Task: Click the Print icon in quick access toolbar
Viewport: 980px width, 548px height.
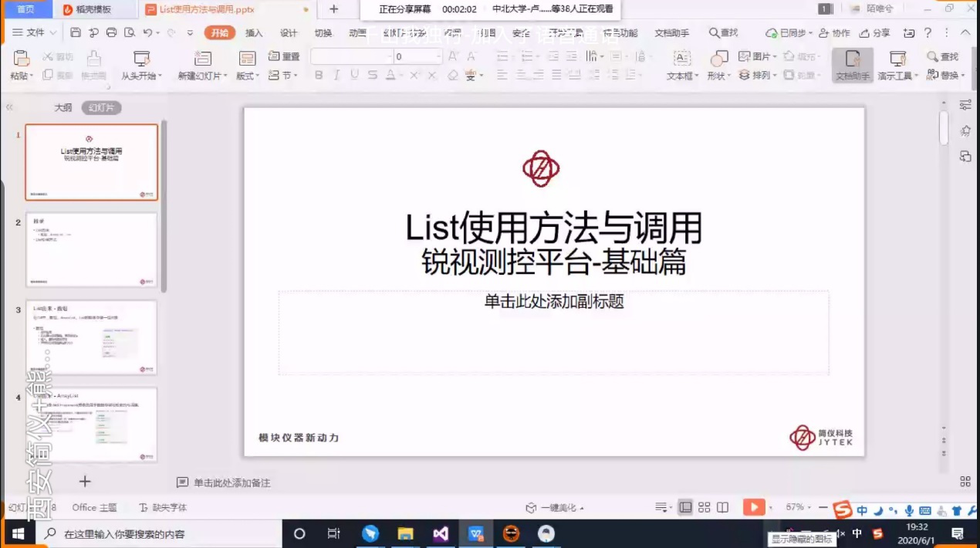Action: pos(111,32)
